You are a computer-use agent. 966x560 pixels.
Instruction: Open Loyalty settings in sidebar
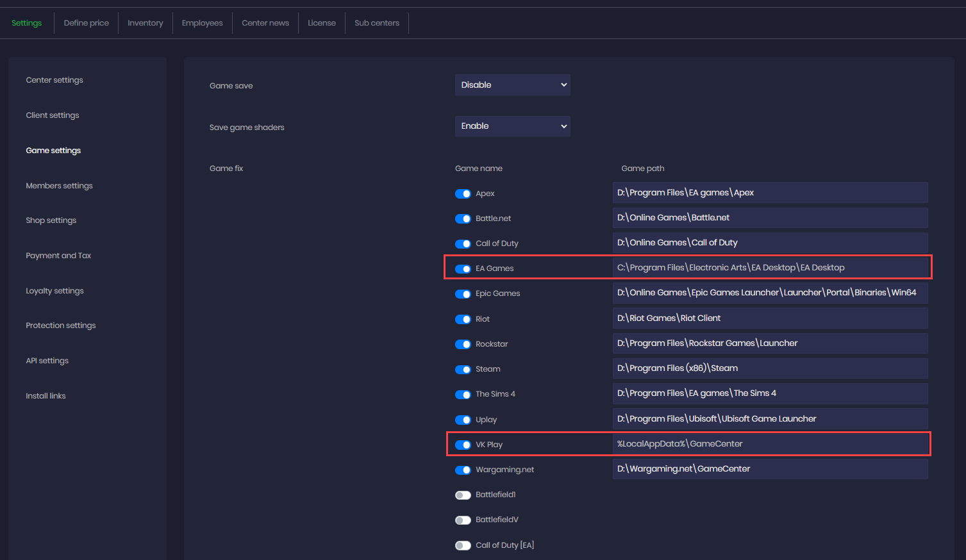55,291
